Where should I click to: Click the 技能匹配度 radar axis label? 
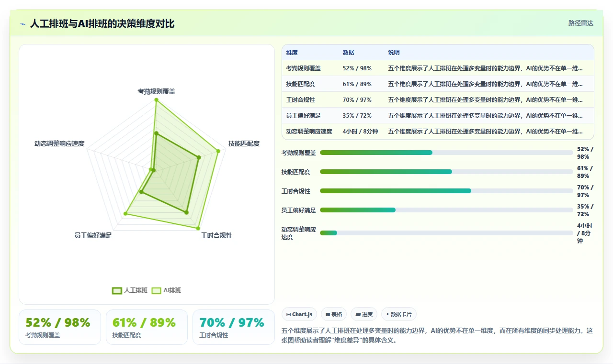click(x=244, y=143)
